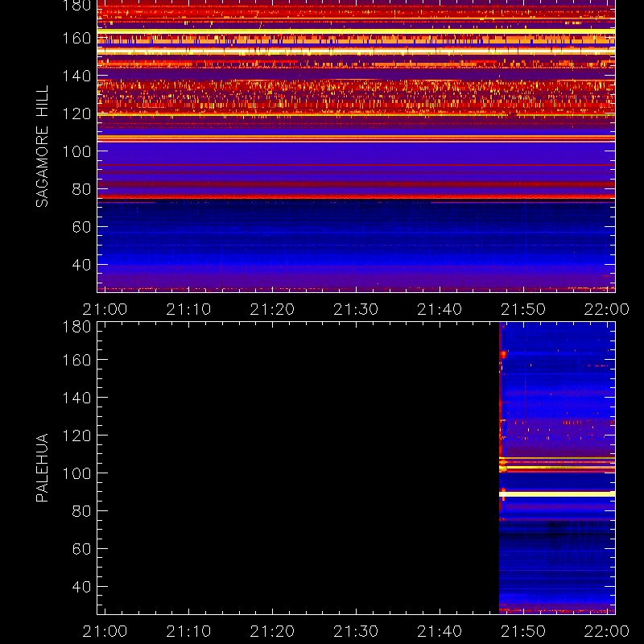Click 21:40 time label under Palehua plot
Screen dimensions: 644x644
tap(440, 631)
